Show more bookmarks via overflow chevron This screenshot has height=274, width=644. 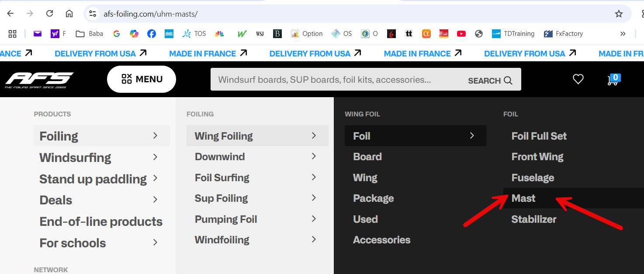623,34
